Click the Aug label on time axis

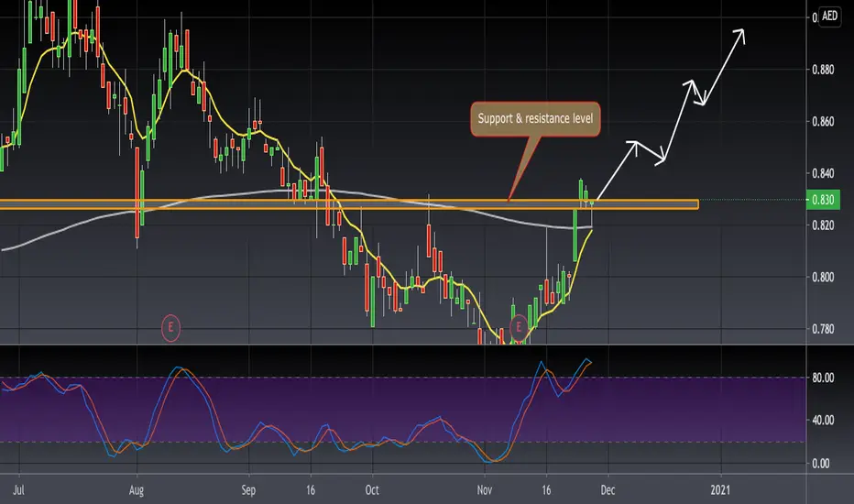tap(137, 490)
